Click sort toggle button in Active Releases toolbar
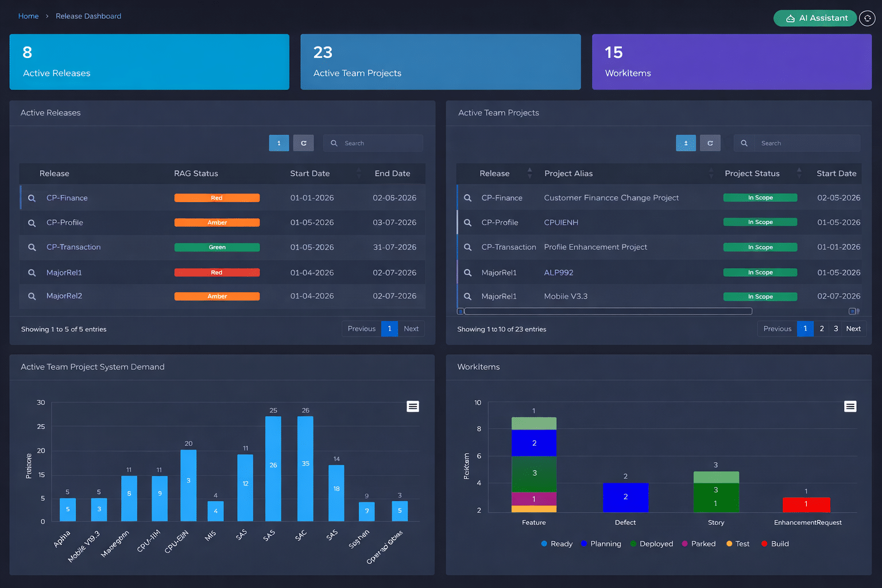The width and height of the screenshot is (882, 588). coord(279,143)
